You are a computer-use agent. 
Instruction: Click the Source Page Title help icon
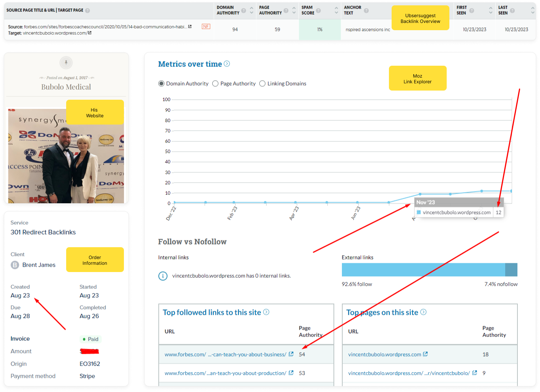87,10
